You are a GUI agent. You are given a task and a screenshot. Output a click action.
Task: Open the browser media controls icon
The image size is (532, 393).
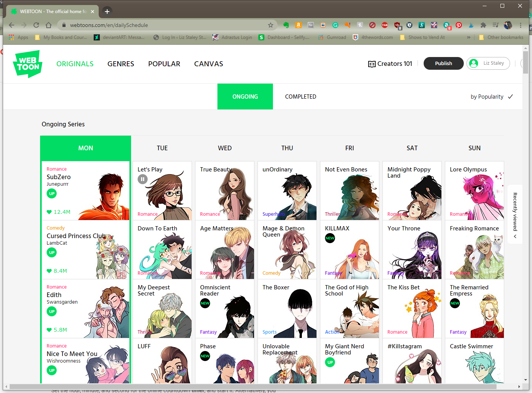tap(496, 25)
